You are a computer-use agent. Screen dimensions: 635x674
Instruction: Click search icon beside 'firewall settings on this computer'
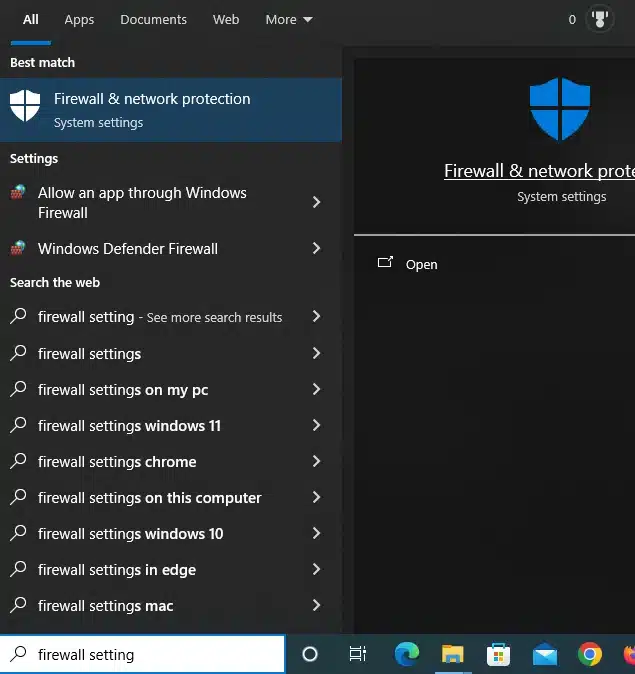click(x=18, y=497)
